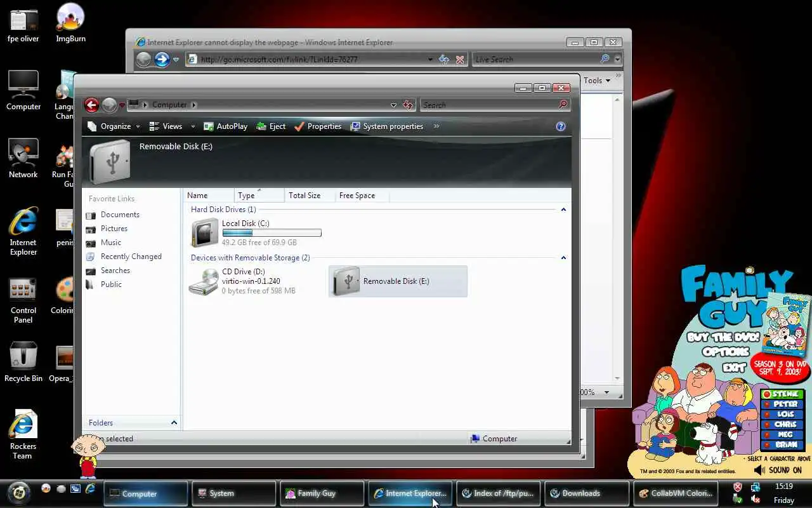Click Internet Explorer forward button
812x508 pixels.
point(162,60)
